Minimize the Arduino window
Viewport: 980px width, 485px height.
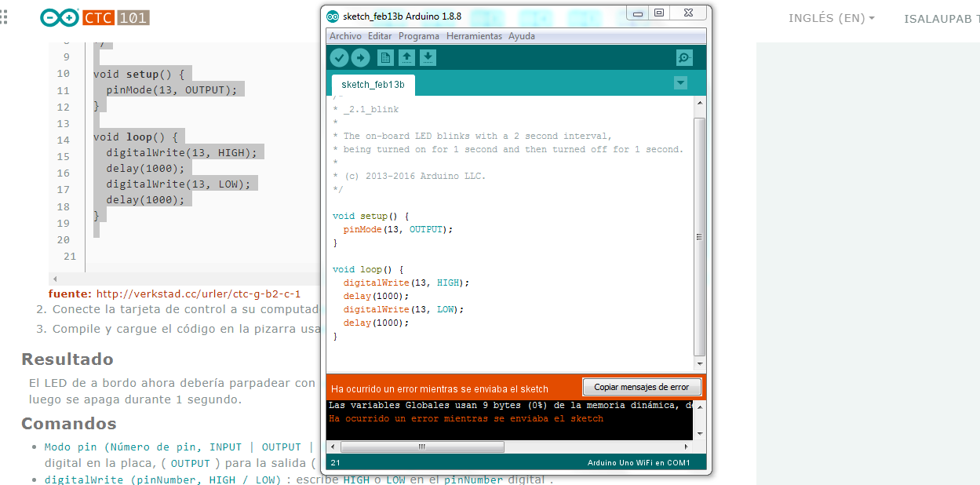click(x=638, y=13)
